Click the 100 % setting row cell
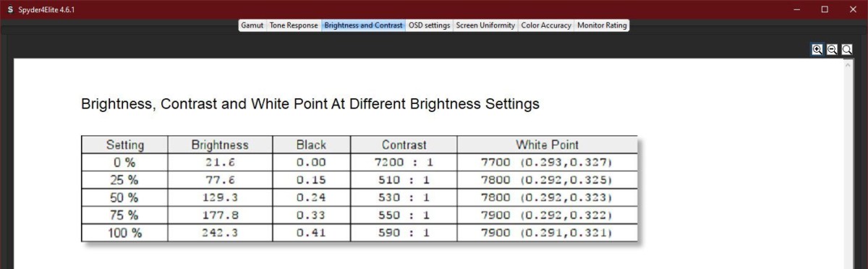Image resolution: width=868 pixels, height=269 pixels. click(124, 233)
